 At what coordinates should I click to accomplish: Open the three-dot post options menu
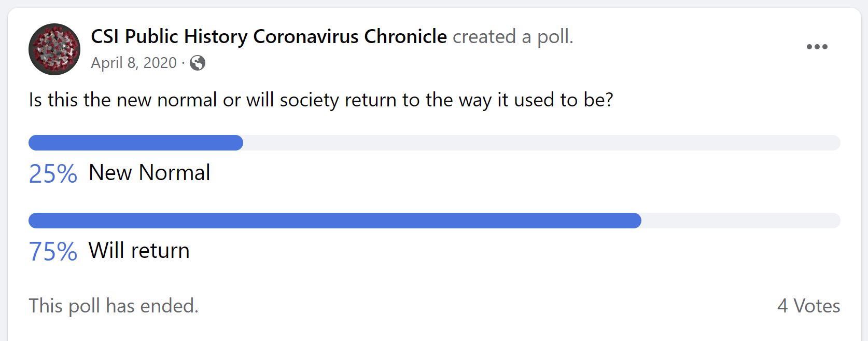coord(817,47)
